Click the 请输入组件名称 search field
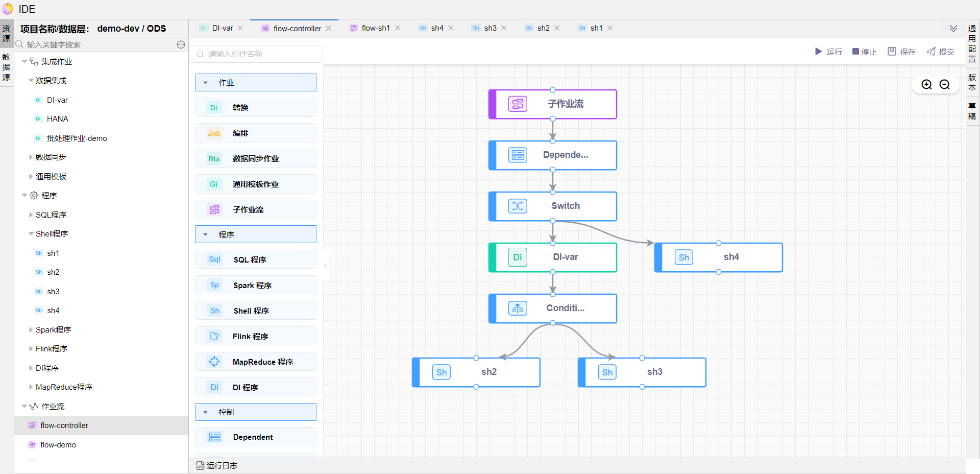Viewport: 980px width, 474px height. 255,54
